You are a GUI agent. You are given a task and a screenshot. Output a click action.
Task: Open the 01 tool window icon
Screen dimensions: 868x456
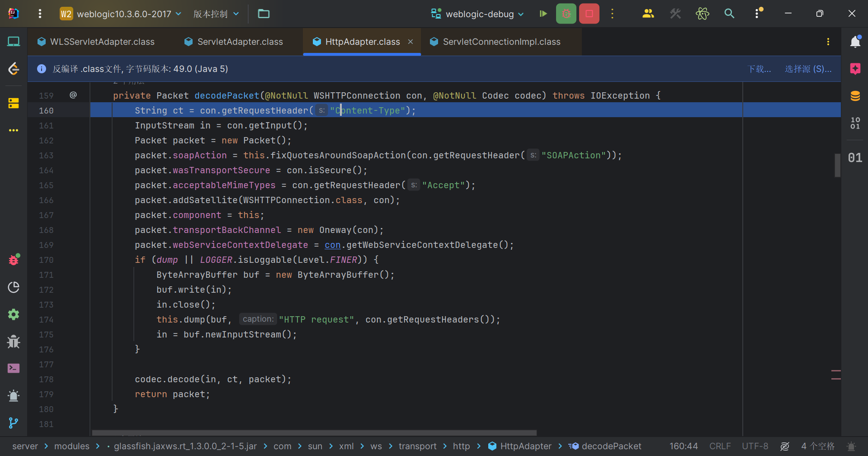tap(855, 157)
